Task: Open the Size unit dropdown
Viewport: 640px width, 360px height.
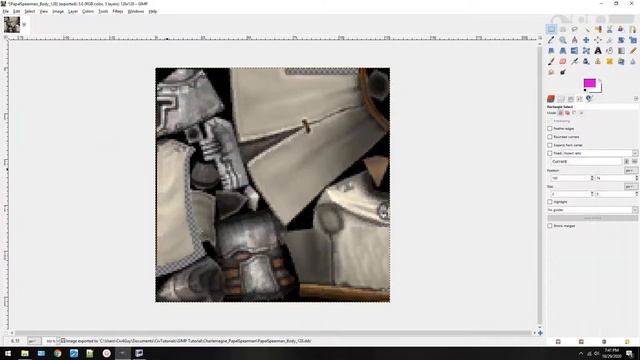Action: (631, 187)
